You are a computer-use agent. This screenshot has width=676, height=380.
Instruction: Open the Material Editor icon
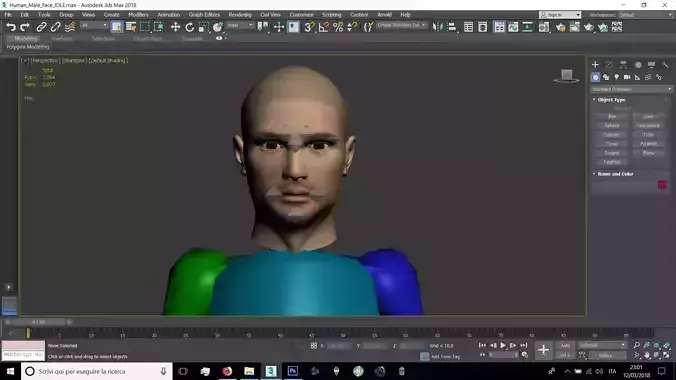point(544,27)
